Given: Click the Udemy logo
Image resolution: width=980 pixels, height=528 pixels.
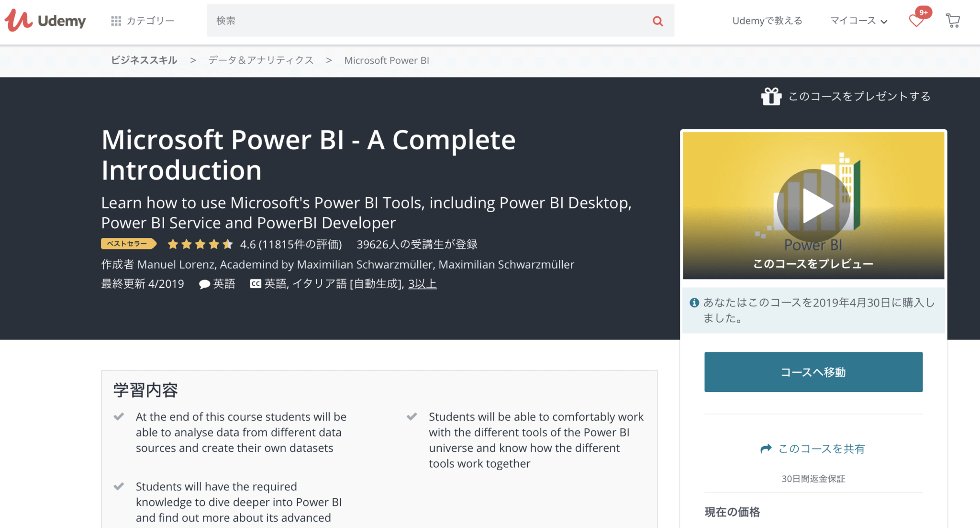Looking at the screenshot, I should [x=45, y=21].
